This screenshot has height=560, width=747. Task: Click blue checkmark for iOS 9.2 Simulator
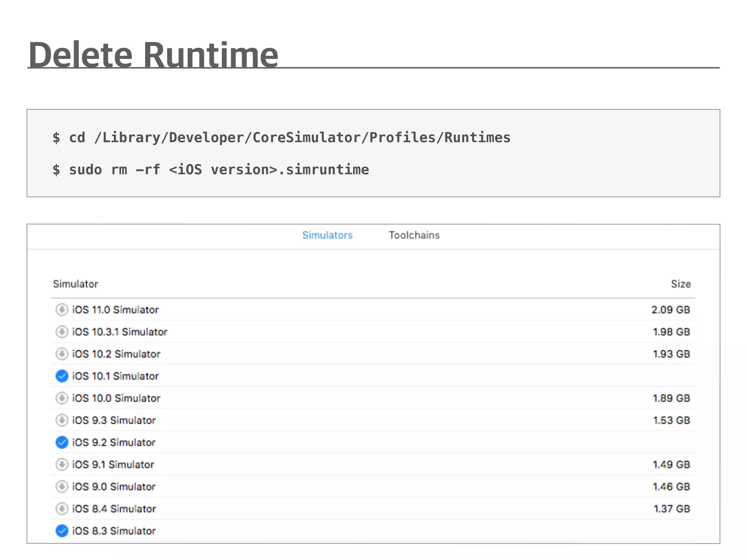(x=62, y=442)
